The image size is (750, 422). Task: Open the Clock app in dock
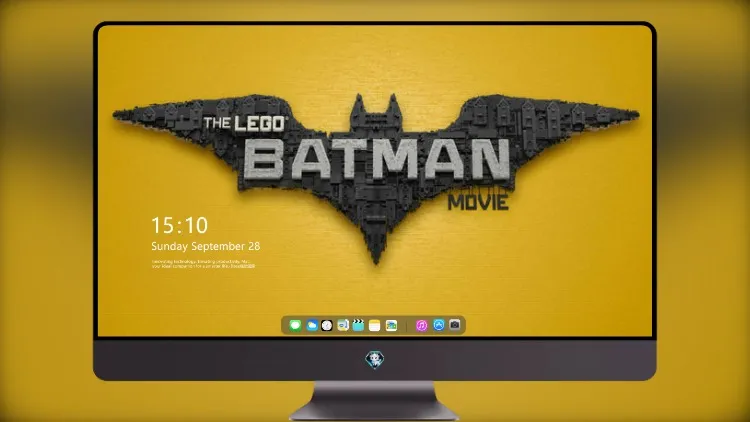(x=327, y=325)
